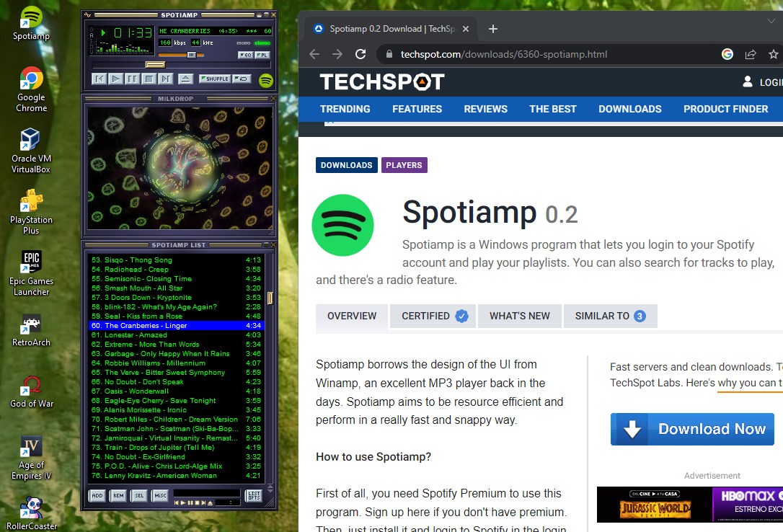Go back to the previous track
This screenshot has width=783, height=532.
pyautogui.click(x=99, y=79)
